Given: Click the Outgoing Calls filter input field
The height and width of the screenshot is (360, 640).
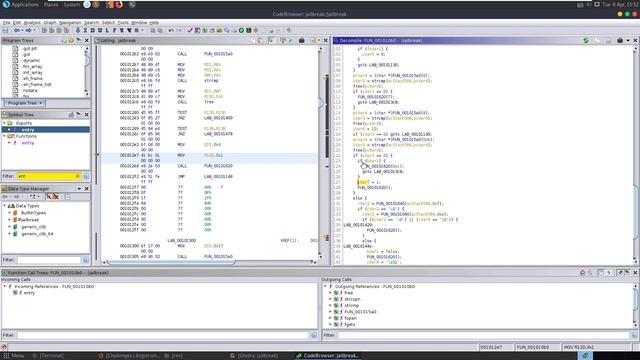Looking at the screenshot, I should point(484,335).
